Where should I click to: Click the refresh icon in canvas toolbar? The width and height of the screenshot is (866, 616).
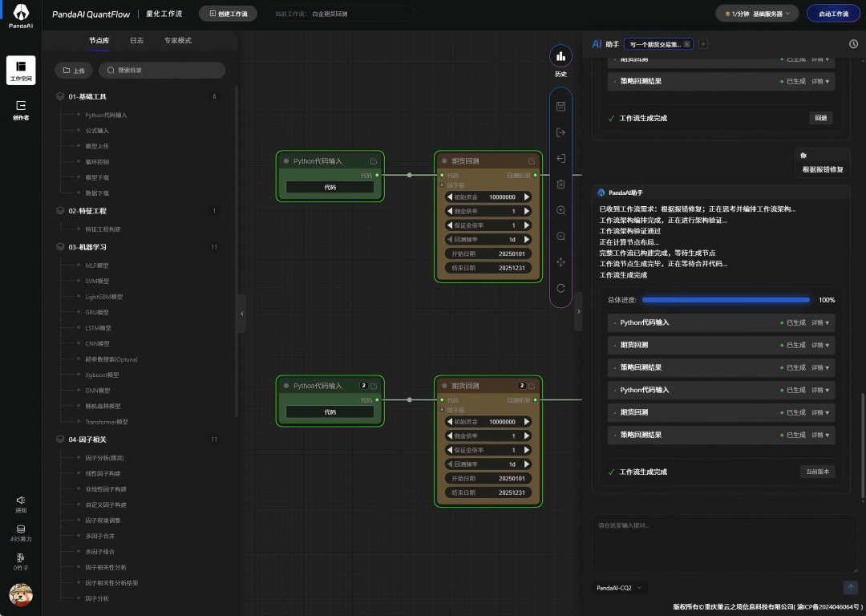pyautogui.click(x=560, y=289)
